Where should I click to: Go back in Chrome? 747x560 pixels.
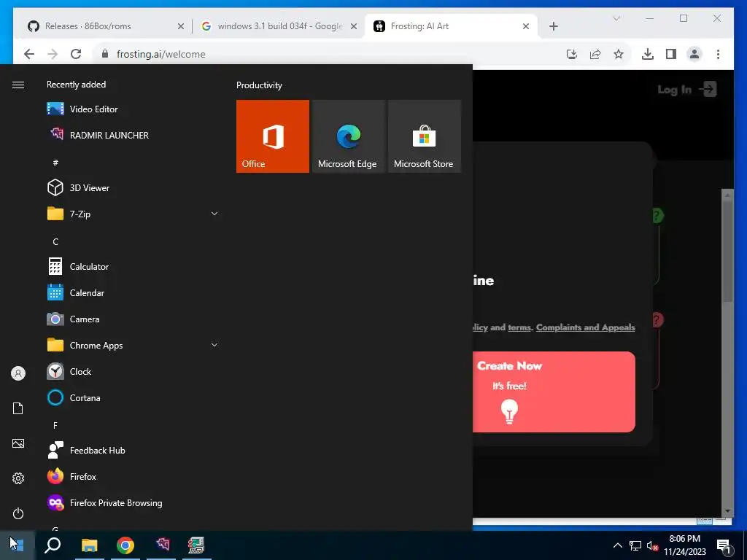pyautogui.click(x=29, y=54)
